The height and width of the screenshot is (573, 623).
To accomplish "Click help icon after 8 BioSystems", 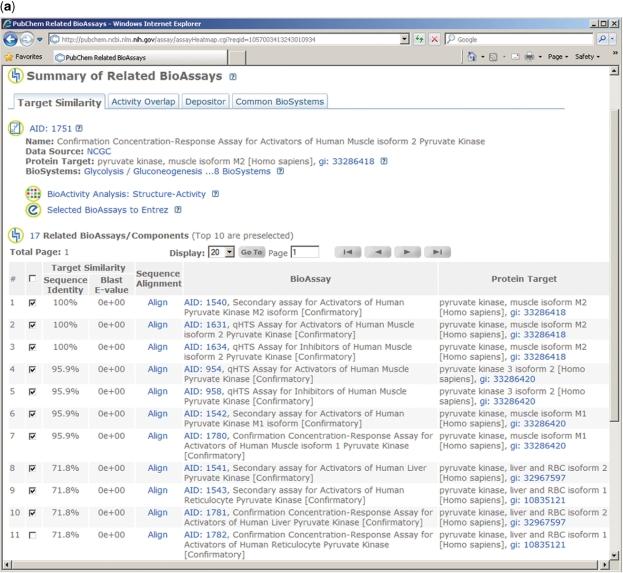I will [x=280, y=171].
